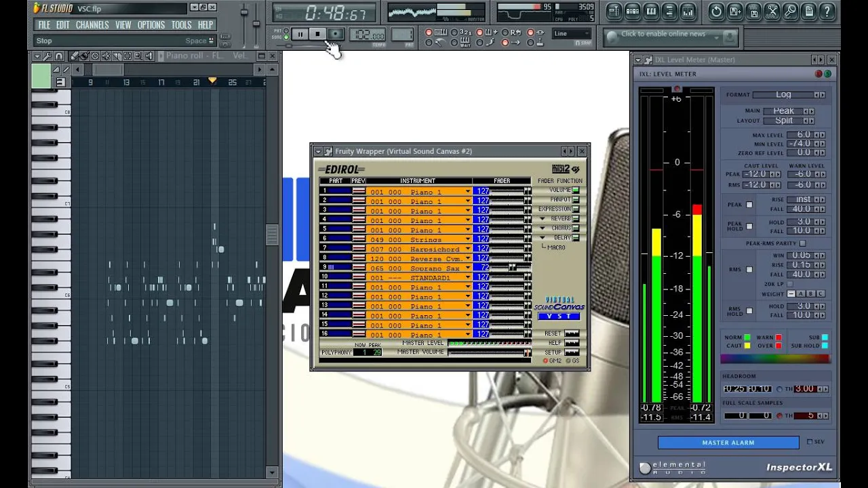Select the Draw pencil tool in Piano roll
Image resolution: width=868 pixels, height=488 pixels.
pyautogui.click(x=75, y=56)
